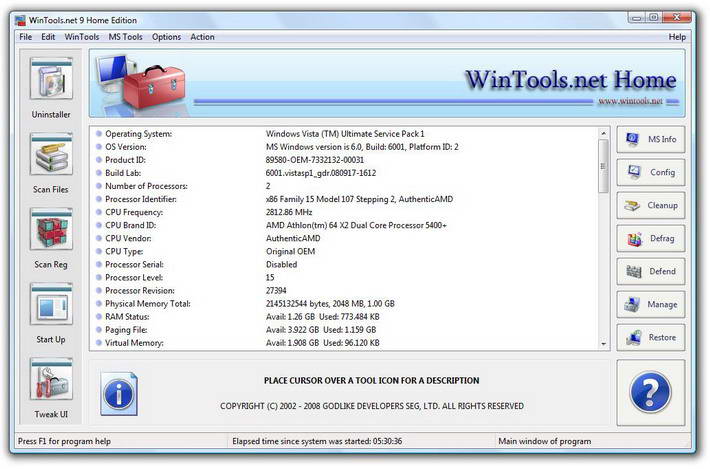
Task: Select the Physical Memory Total label
Action: (x=148, y=304)
